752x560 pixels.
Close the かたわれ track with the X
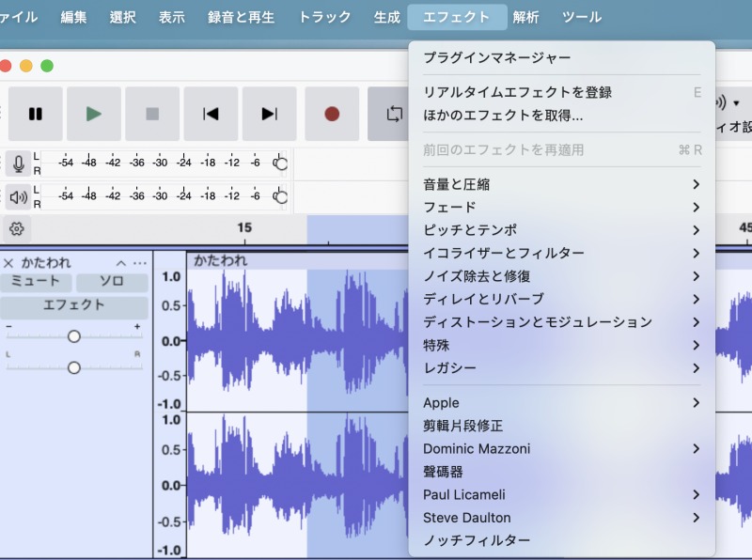8,263
